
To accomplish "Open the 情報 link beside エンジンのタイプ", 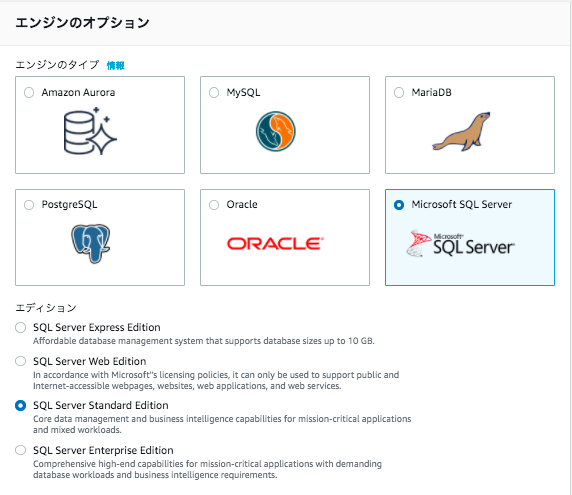I will [x=115, y=66].
